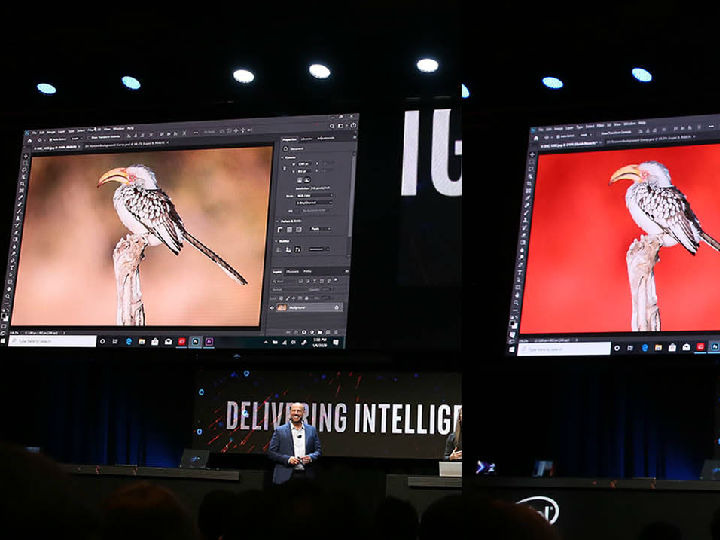The height and width of the screenshot is (540, 720).
Task: Toggle the layer filtering switch in Layers panel
Action: coord(336,280)
